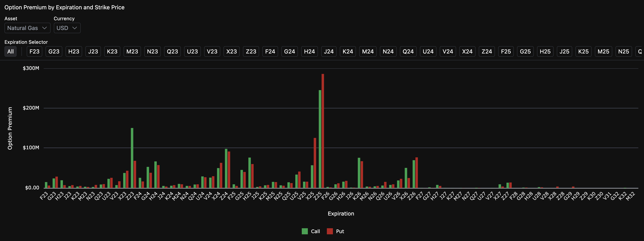Choose the X23 expiration button
This screenshot has width=644, height=241.
point(232,52)
